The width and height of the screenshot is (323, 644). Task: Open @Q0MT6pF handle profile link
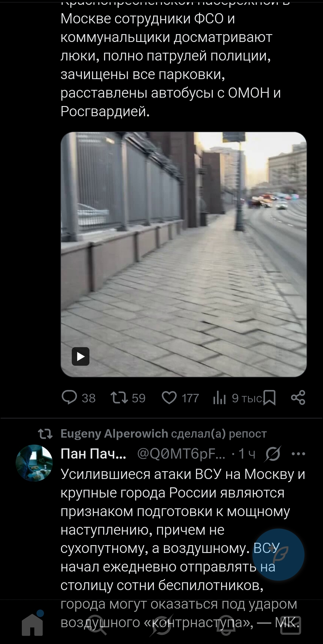tap(181, 454)
